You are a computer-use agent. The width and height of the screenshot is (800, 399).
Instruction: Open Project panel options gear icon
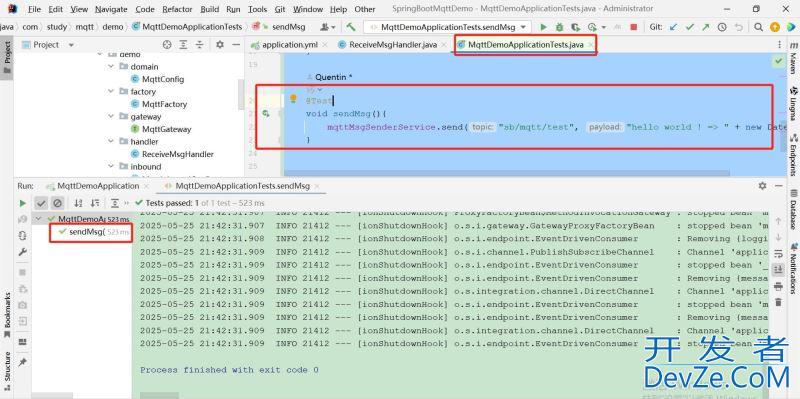220,45
